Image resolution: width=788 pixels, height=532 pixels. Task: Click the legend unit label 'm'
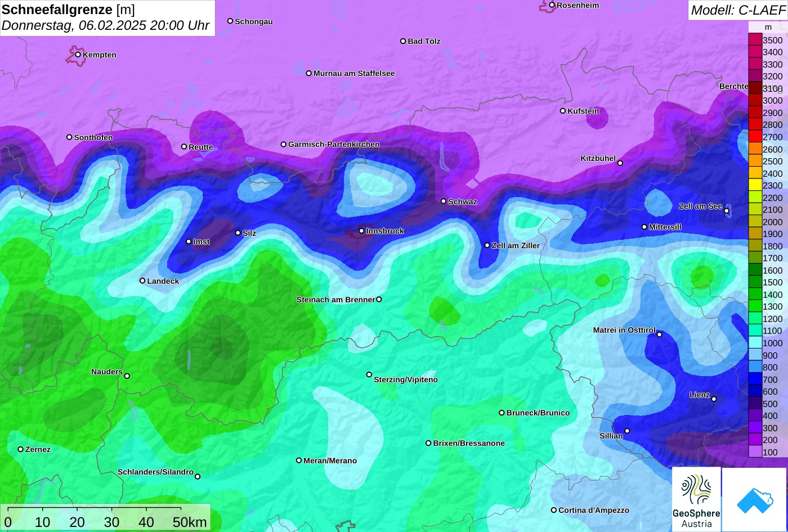click(768, 27)
